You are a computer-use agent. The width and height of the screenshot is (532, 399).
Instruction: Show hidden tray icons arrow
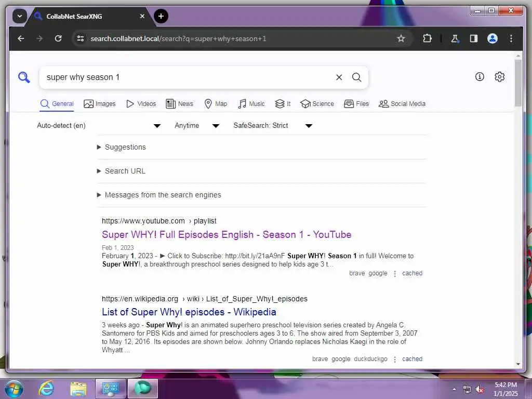(454, 390)
